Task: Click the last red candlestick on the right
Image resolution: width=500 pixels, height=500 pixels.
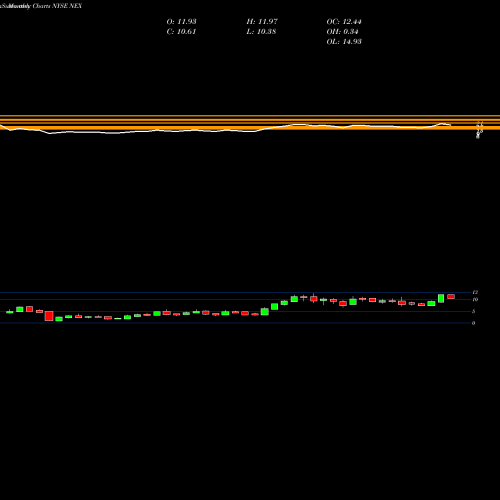Action: [x=451, y=297]
